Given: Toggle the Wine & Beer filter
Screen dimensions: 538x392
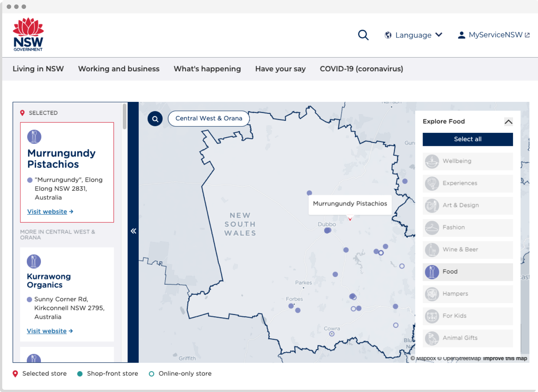Looking at the screenshot, I should 468,250.
